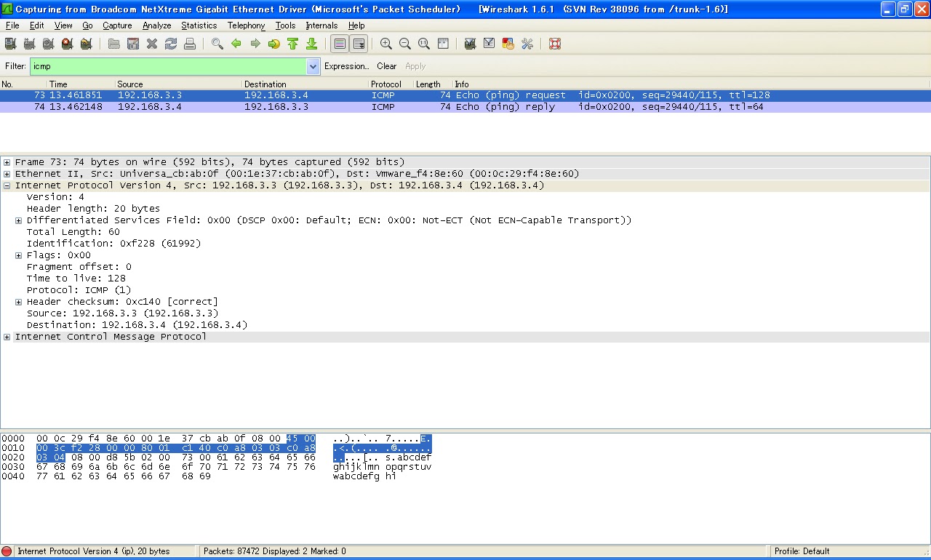
Task: Select the Identification: 0xf228 field
Action: tap(114, 244)
